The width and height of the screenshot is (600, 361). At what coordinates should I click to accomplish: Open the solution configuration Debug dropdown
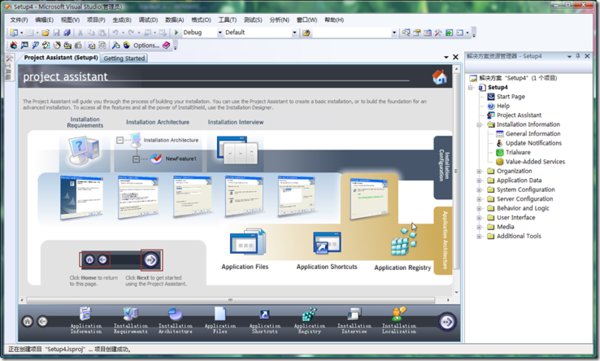pos(220,33)
